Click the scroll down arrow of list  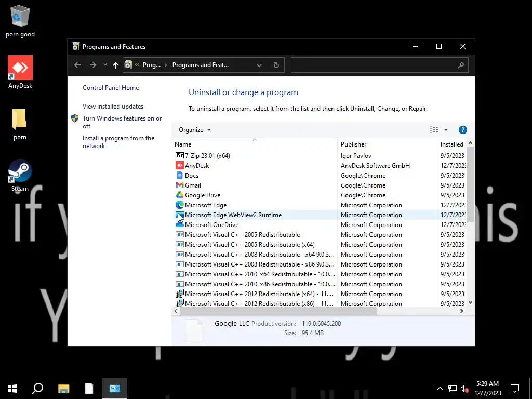pos(470,302)
